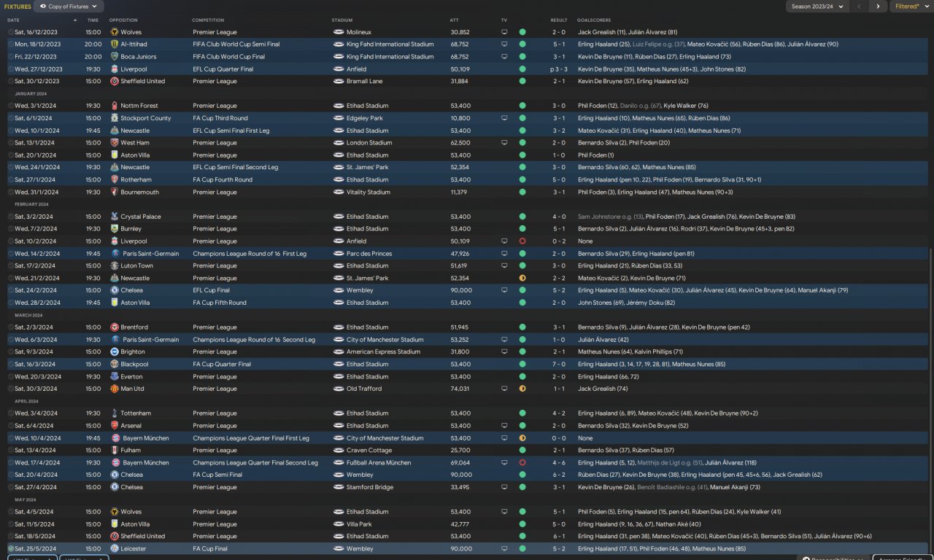Open the Copy of Fixtures view dropdown

pyautogui.click(x=69, y=7)
